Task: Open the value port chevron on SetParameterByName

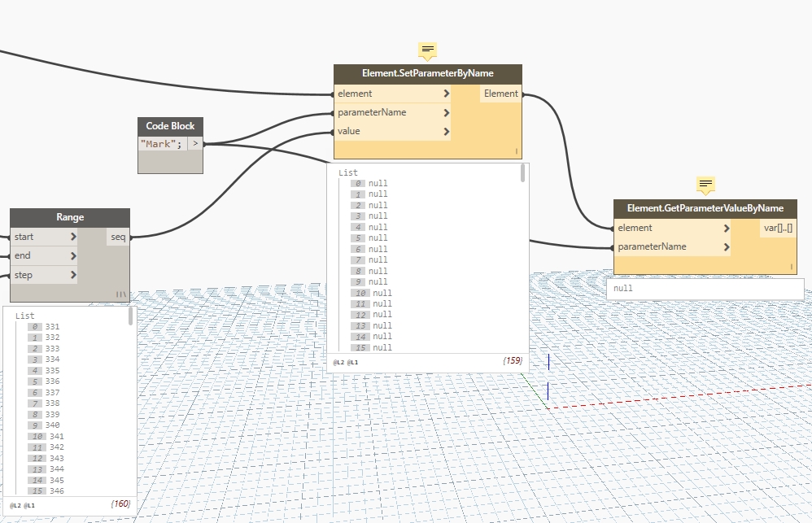Action: click(x=447, y=131)
